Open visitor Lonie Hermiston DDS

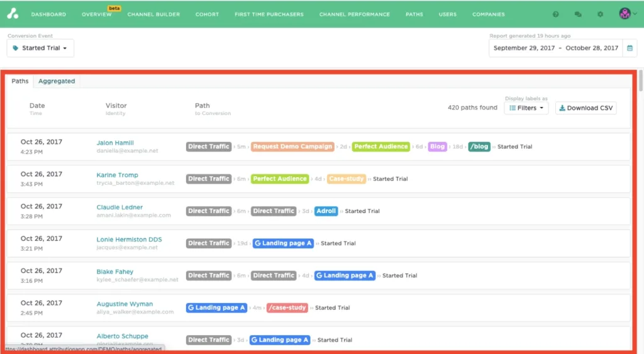click(129, 240)
